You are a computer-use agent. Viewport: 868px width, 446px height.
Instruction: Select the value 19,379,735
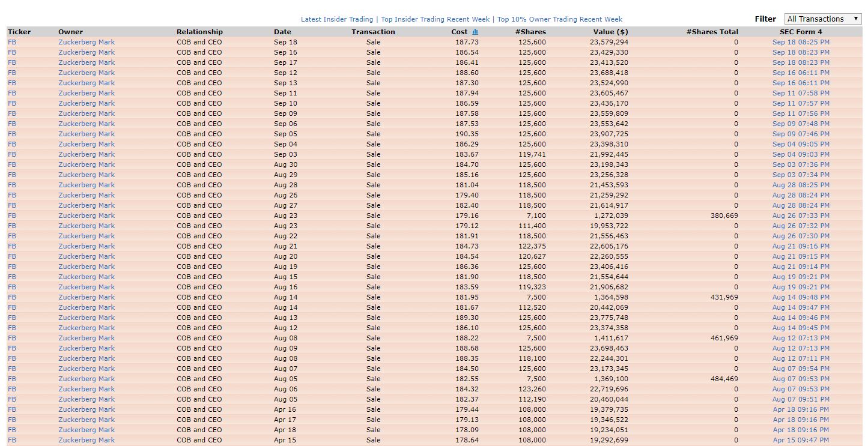(x=609, y=409)
